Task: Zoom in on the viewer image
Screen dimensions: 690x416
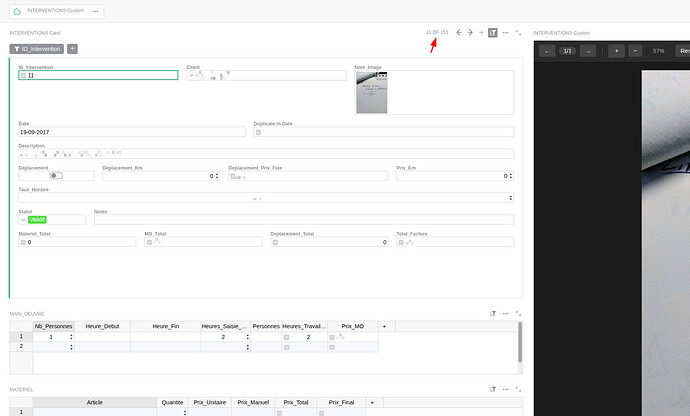Action: point(616,50)
